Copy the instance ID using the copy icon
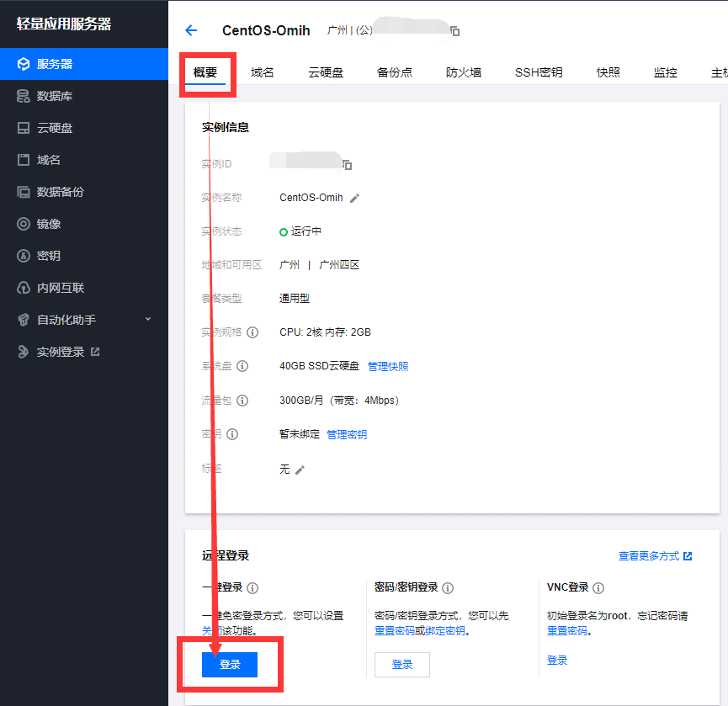 346,164
